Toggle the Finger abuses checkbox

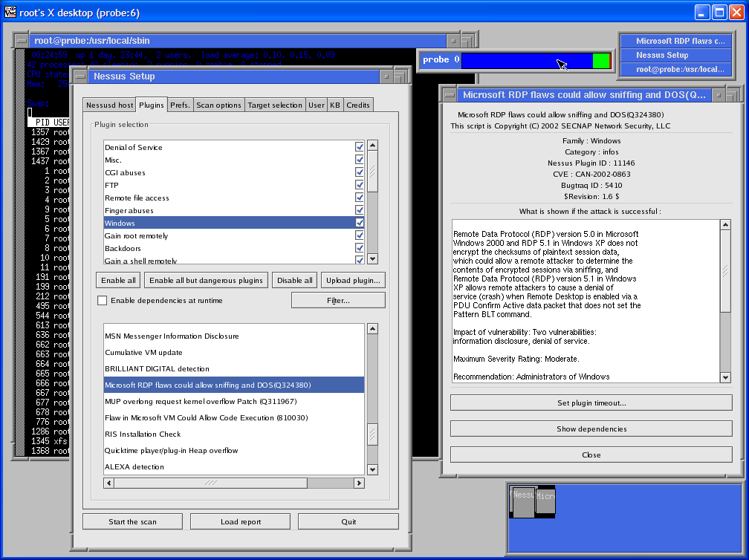point(359,210)
